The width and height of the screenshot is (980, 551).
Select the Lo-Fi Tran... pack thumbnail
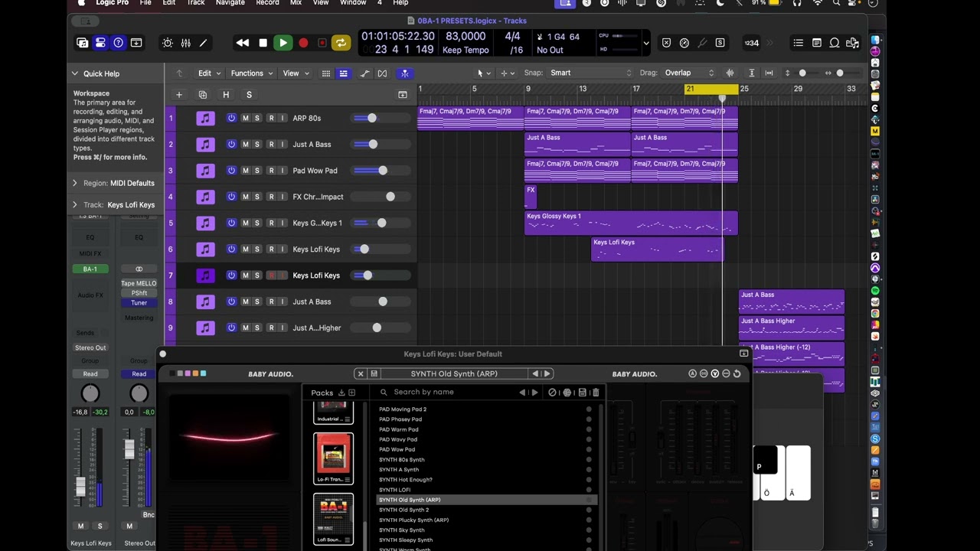333,458
